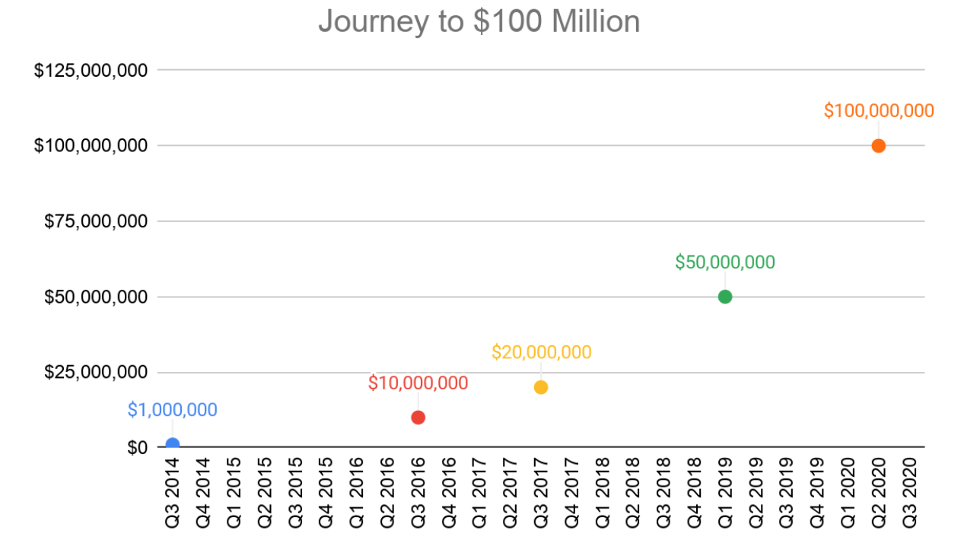Select the yellow $20,000,000 data label
The height and width of the screenshot is (543, 980).
point(541,352)
